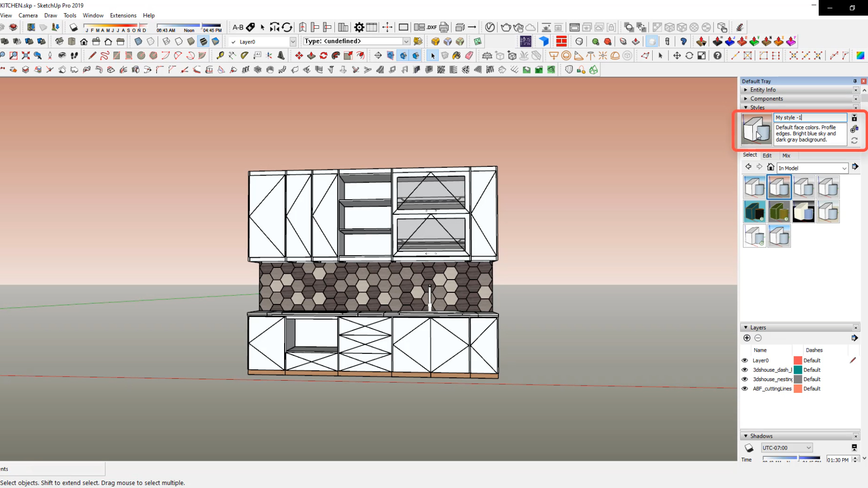Hide the ABF_cuttingLines layer eye icon
868x488 pixels.
(x=745, y=389)
